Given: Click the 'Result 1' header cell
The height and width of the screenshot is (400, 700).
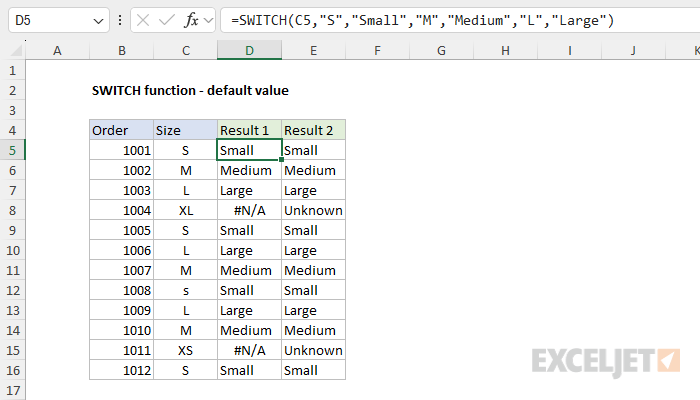Looking at the screenshot, I should point(250,130).
